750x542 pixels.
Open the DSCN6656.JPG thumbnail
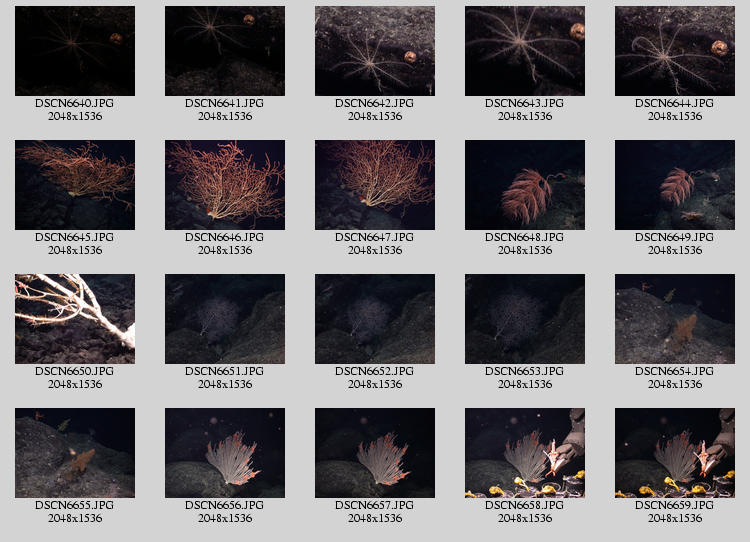(225, 453)
